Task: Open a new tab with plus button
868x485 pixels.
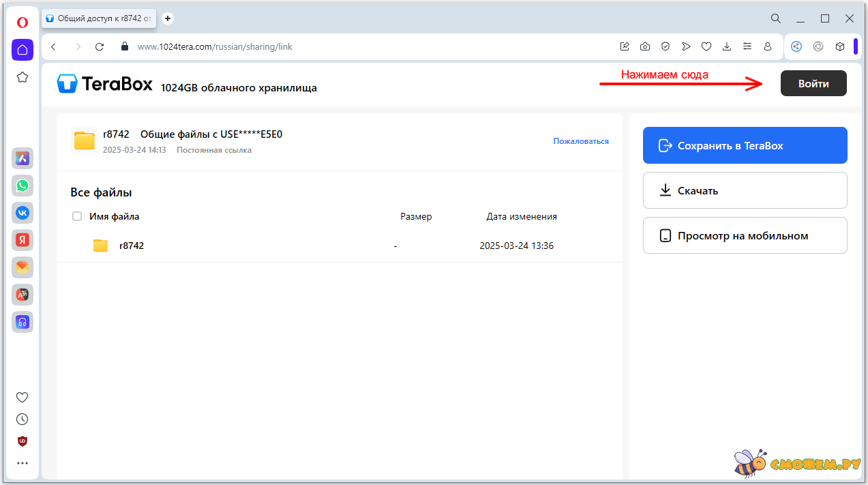Action: (168, 18)
